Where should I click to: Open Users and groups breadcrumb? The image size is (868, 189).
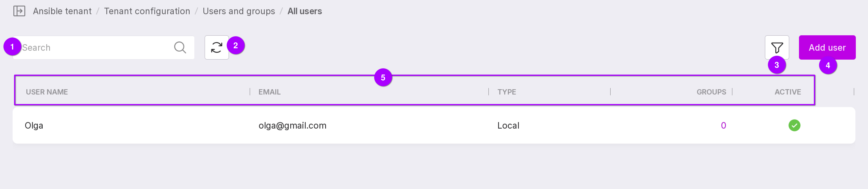pos(239,11)
